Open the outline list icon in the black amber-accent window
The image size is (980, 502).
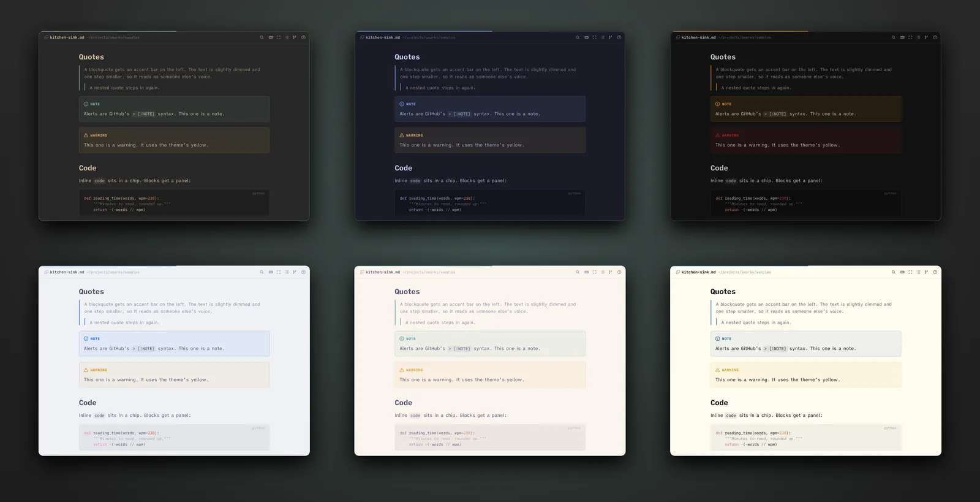click(918, 37)
